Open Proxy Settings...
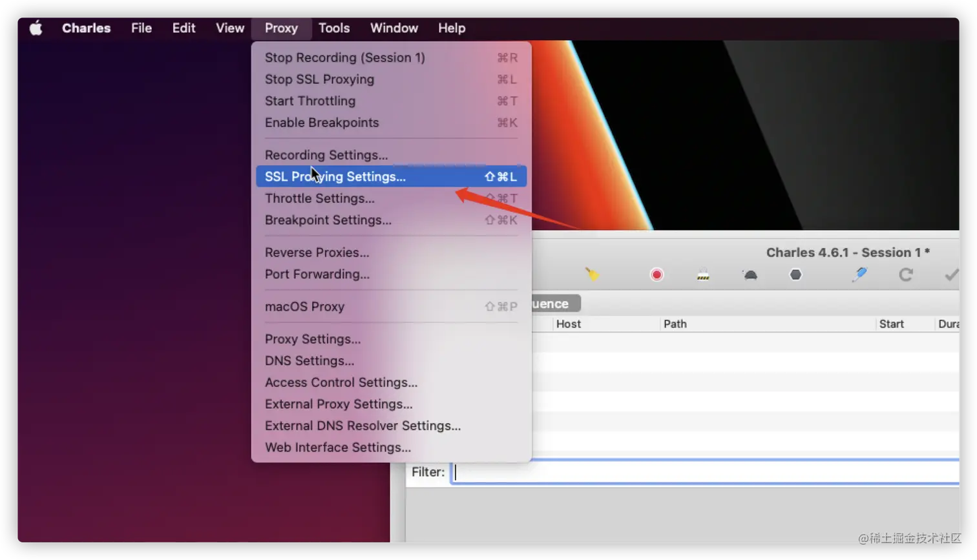977x560 pixels. [391, 339]
